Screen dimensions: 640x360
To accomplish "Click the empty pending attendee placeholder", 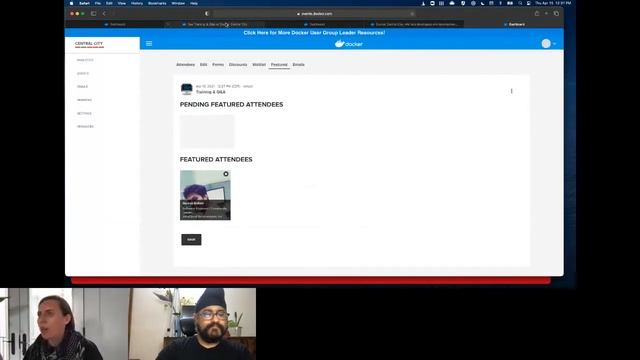I will click(x=207, y=131).
